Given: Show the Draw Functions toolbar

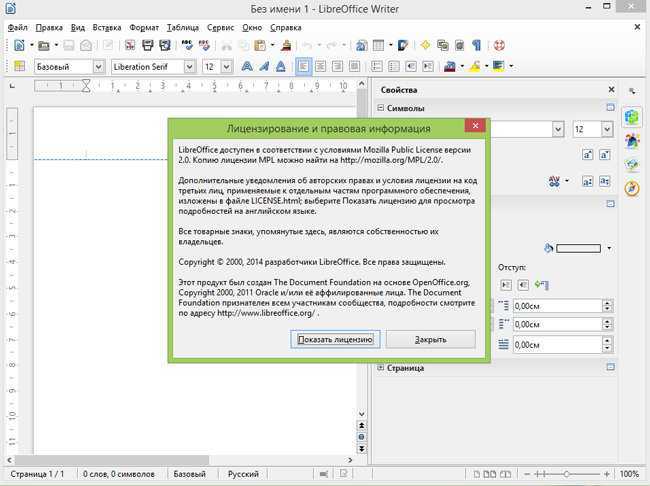Looking at the screenshot, I should 403,45.
